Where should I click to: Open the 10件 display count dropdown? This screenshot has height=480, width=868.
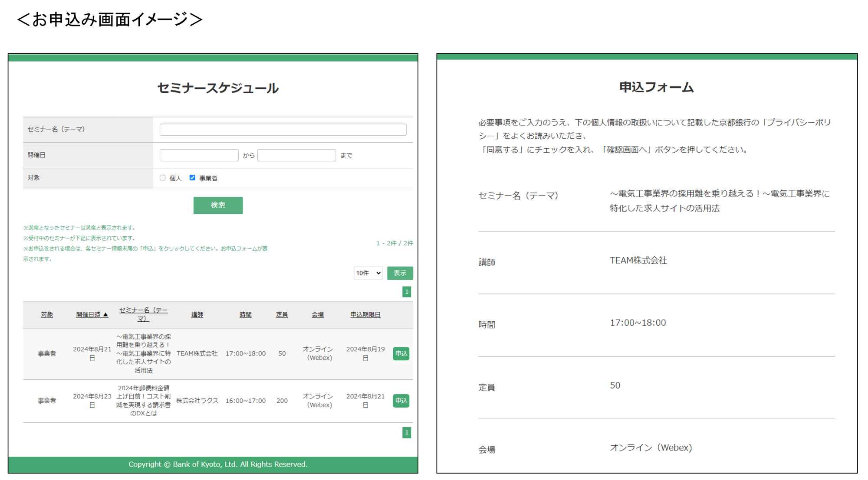pos(368,273)
